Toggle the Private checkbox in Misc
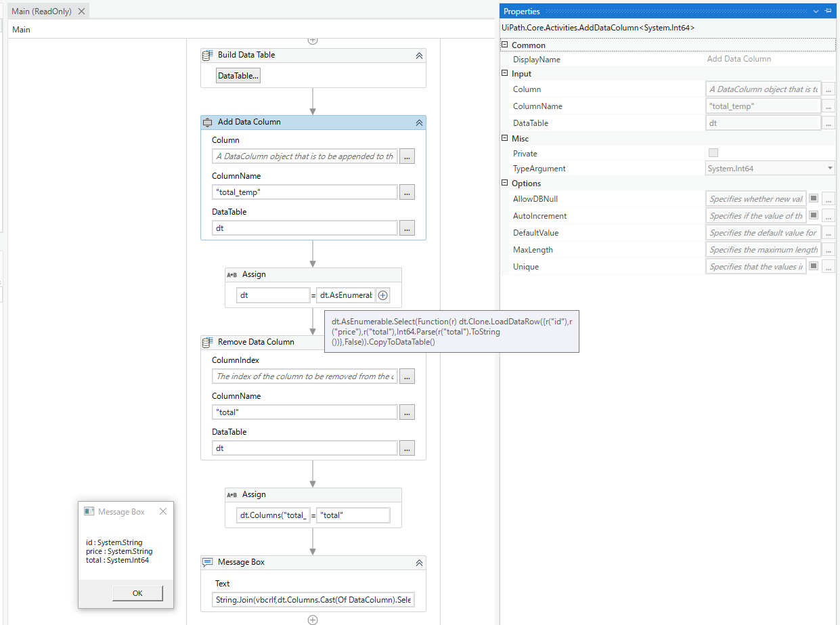 713,153
